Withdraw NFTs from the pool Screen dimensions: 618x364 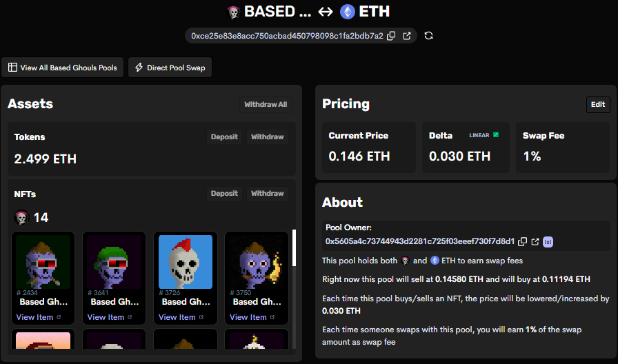pyautogui.click(x=267, y=194)
